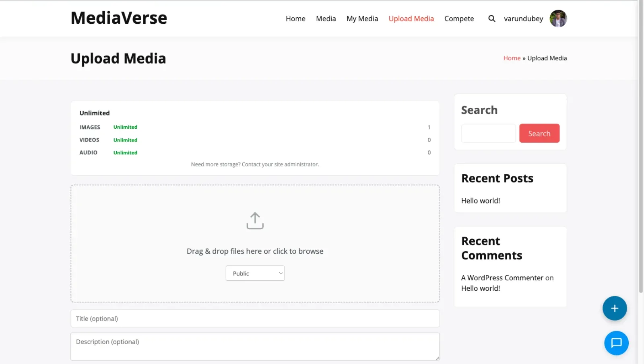The width and height of the screenshot is (644, 364).
Task: Open the Media menu item
Action: (326, 19)
